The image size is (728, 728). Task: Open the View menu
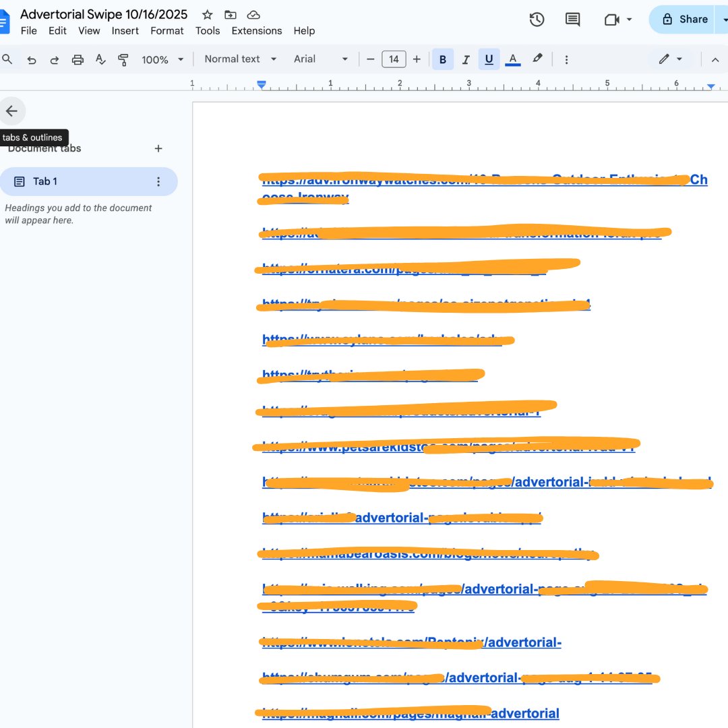pyautogui.click(x=89, y=30)
